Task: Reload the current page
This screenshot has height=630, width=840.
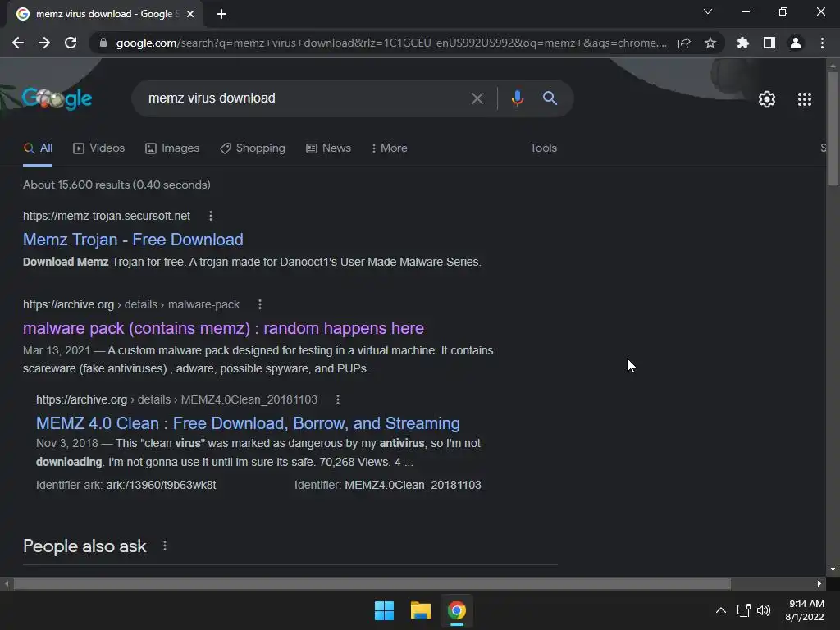Action: pyautogui.click(x=71, y=43)
